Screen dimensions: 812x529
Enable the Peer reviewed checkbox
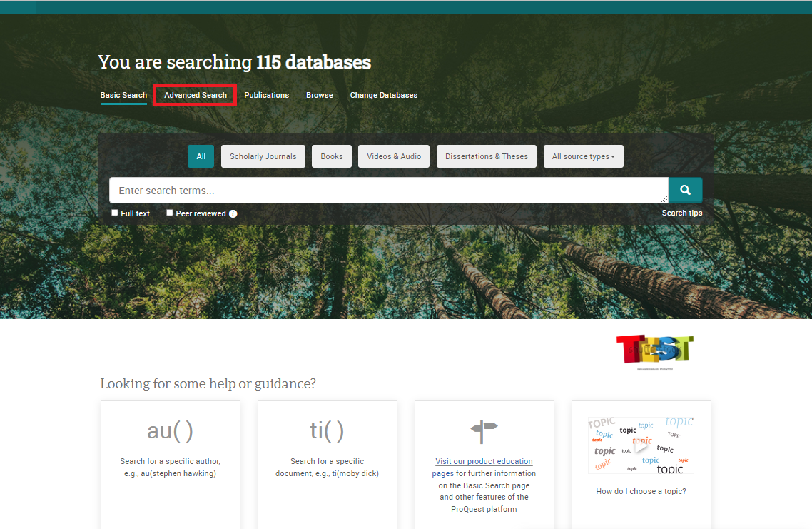[x=169, y=212]
